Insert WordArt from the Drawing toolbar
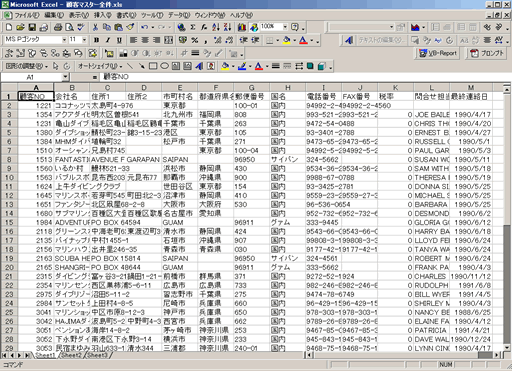This screenshot has width=512, height=371. pos(199,66)
